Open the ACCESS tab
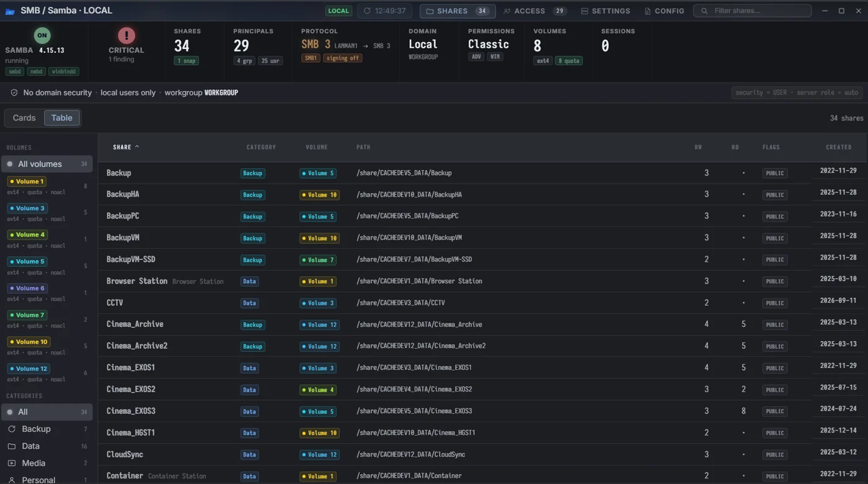Image resolution: width=868 pixels, height=484 pixels. (534, 11)
